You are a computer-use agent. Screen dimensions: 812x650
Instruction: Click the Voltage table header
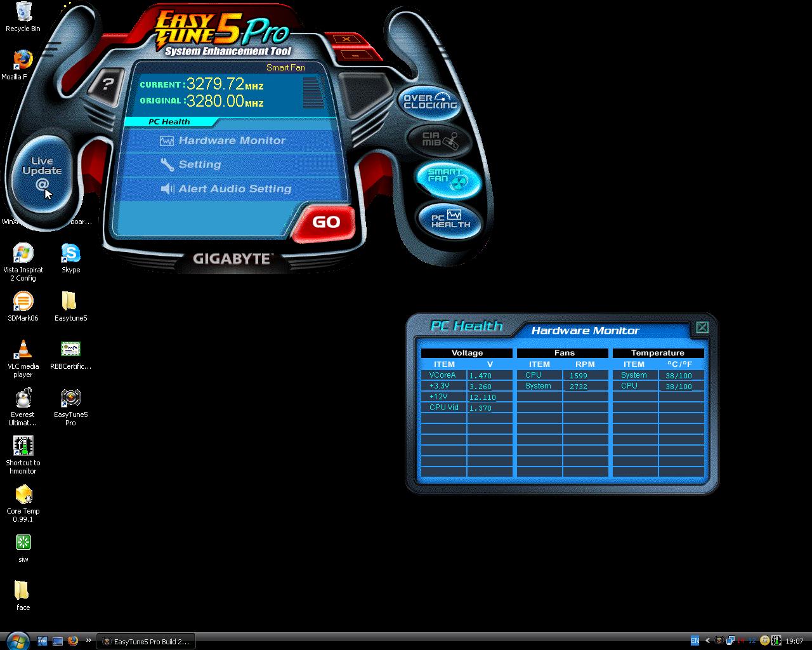[467, 353]
